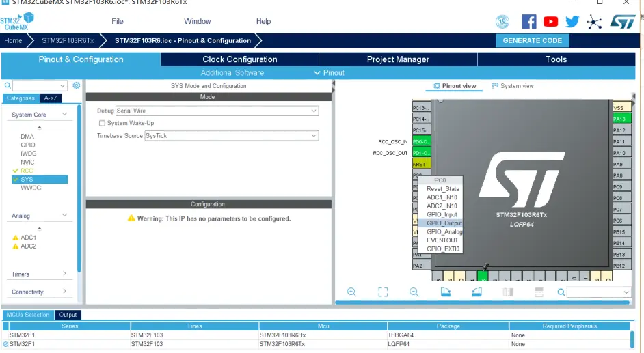
Task: Open the peripheral search combo box
Action: pyautogui.click(x=40, y=85)
